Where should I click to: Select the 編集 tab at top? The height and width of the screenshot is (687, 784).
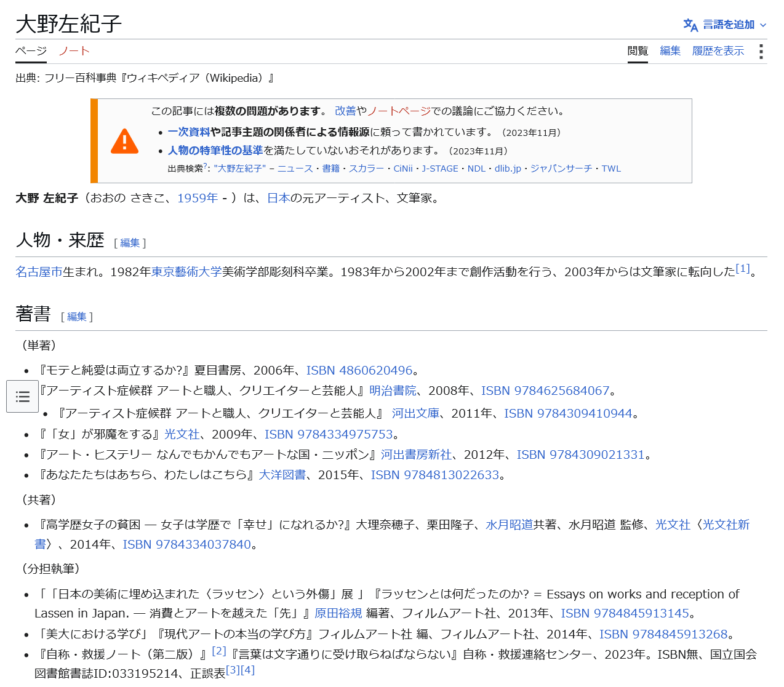click(670, 51)
